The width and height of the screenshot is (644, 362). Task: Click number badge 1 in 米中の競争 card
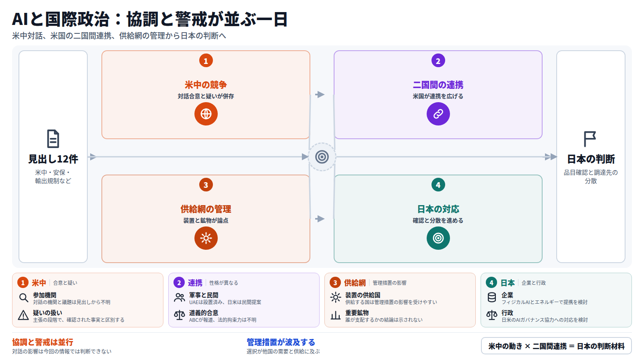pyautogui.click(x=206, y=61)
